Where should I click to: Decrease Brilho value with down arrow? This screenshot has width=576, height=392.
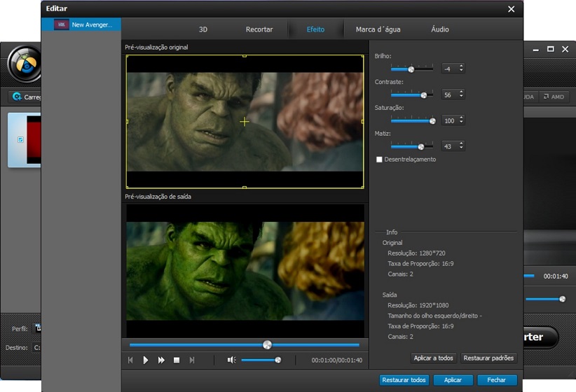point(461,71)
